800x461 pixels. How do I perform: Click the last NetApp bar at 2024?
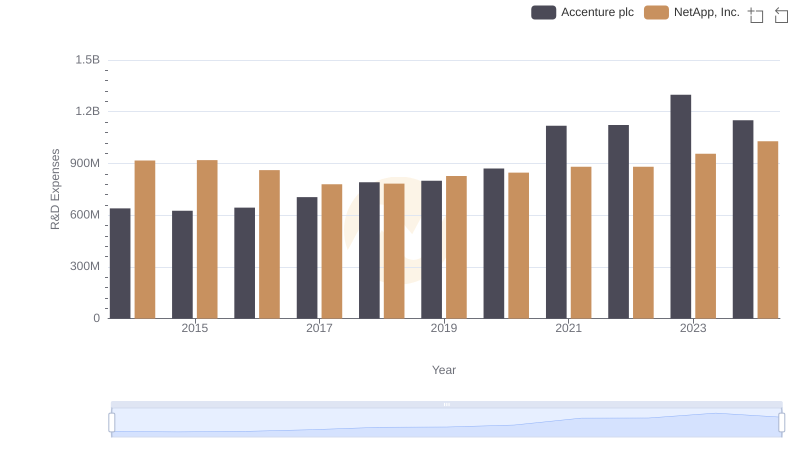point(767,229)
